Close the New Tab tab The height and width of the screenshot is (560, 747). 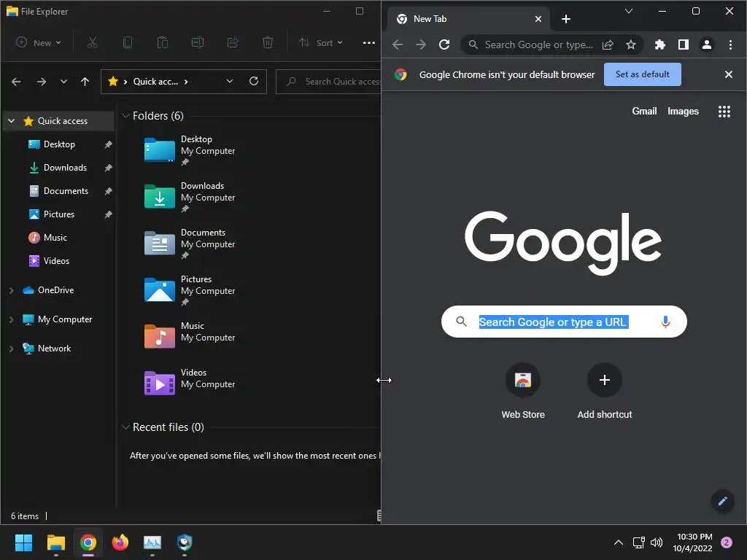pyautogui.click(x=538, y=19)
